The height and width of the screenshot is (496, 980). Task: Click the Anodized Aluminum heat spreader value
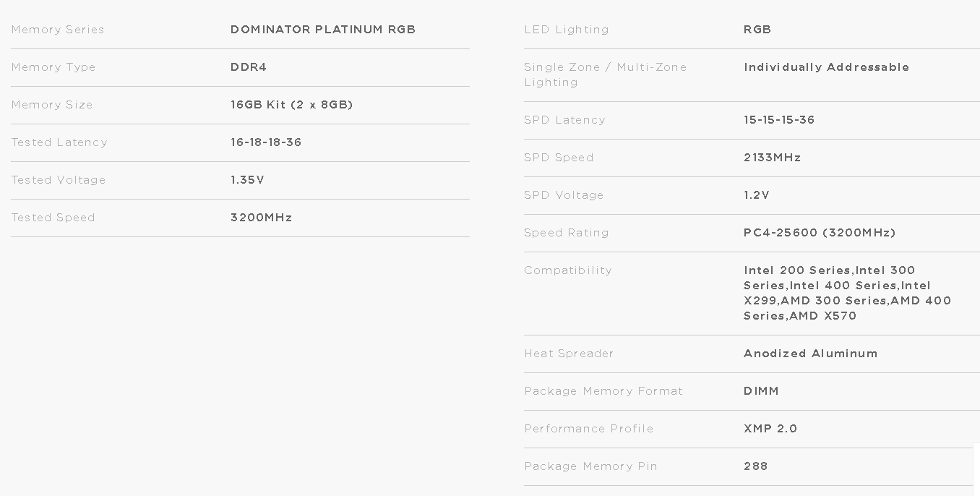[810, 354]
